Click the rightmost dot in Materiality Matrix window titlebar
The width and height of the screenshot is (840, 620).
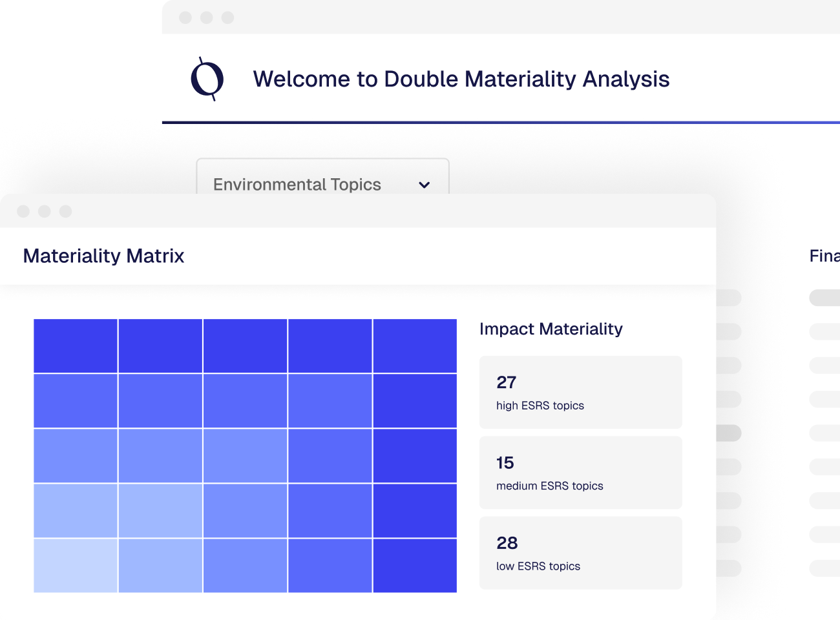point(65,211)
